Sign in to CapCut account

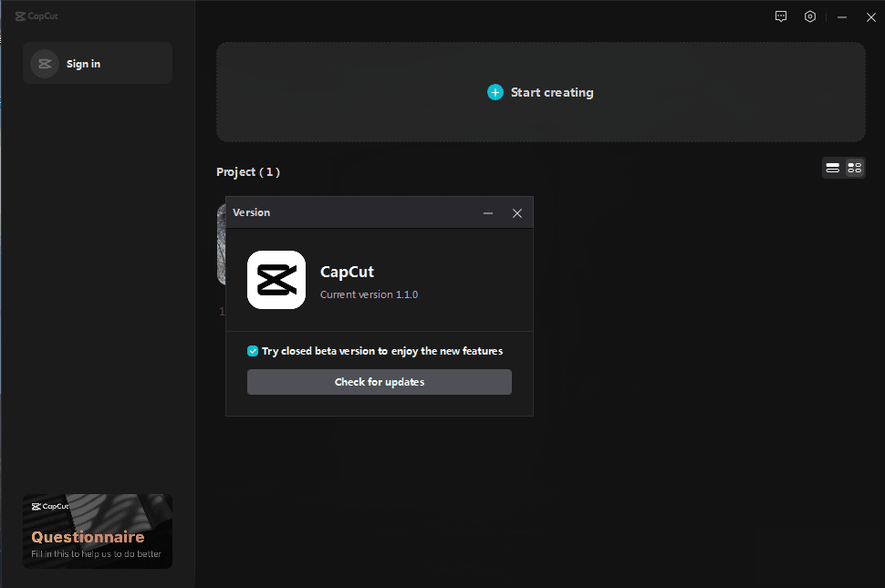coord(98,63)
